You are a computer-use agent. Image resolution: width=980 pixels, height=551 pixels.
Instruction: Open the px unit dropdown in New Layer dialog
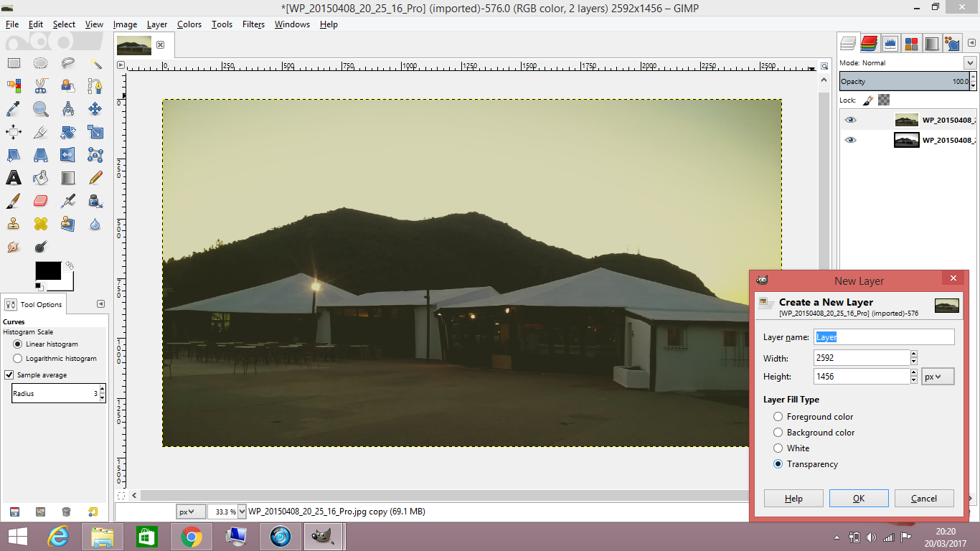tap(938, 376)
